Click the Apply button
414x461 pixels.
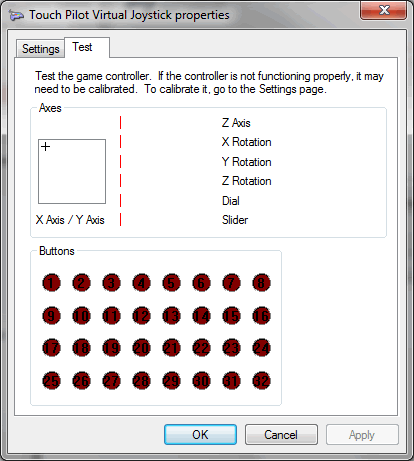tap(362, 435)
